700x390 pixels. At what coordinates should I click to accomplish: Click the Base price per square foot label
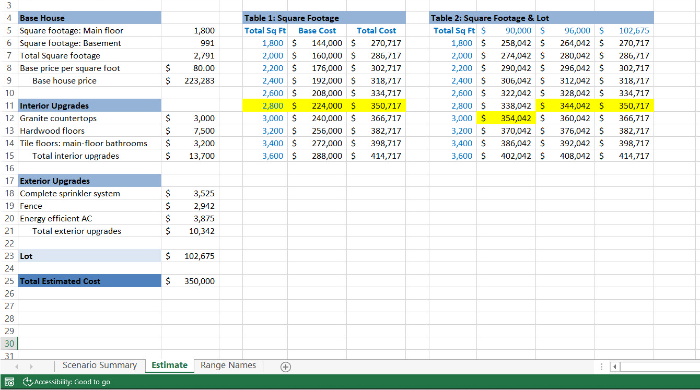pyautogui.click(x=70, y=68)
